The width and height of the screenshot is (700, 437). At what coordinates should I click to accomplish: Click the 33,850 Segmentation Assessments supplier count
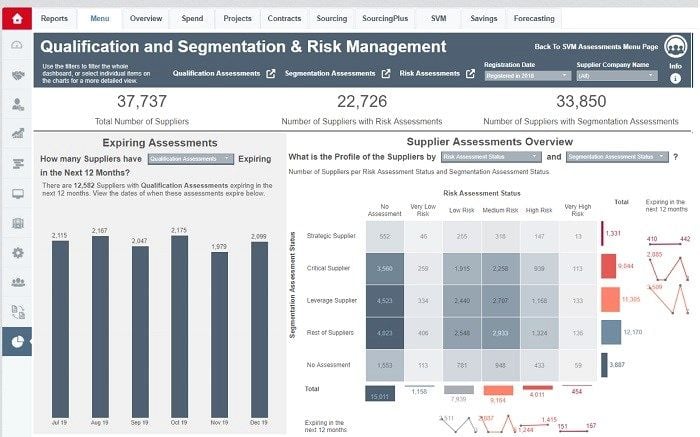click(x=581, y=101)
